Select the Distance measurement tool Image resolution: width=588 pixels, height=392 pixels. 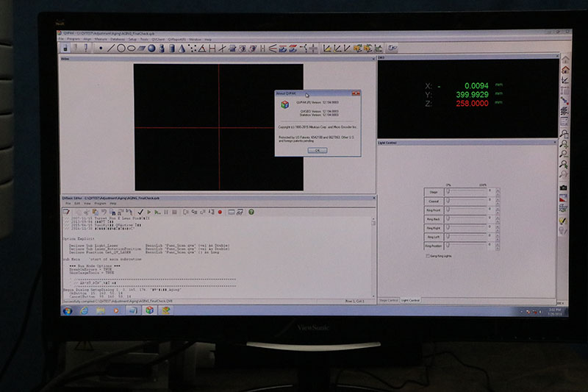pyautogui.click(x=212, y=49)
